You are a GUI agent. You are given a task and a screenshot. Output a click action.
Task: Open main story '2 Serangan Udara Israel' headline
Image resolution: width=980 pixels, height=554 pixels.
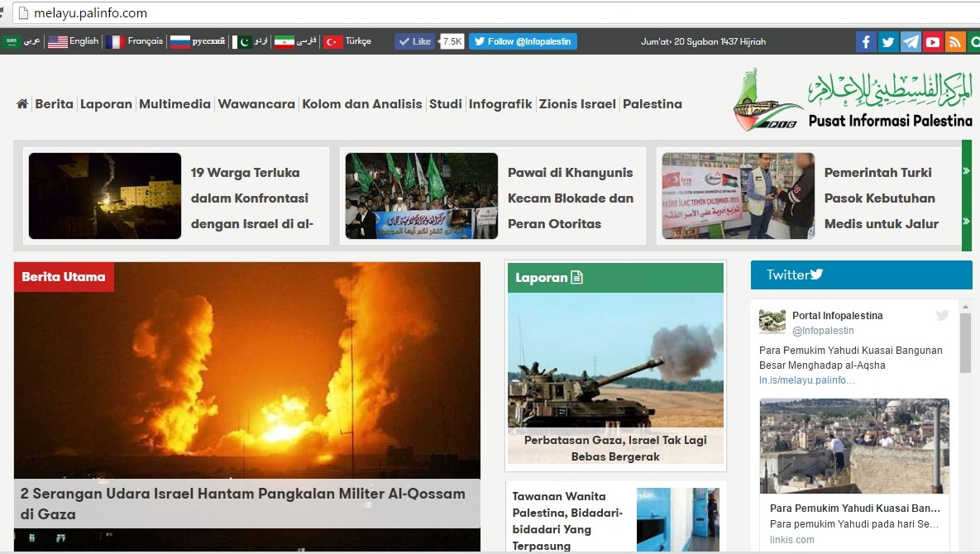pos(242,504)
